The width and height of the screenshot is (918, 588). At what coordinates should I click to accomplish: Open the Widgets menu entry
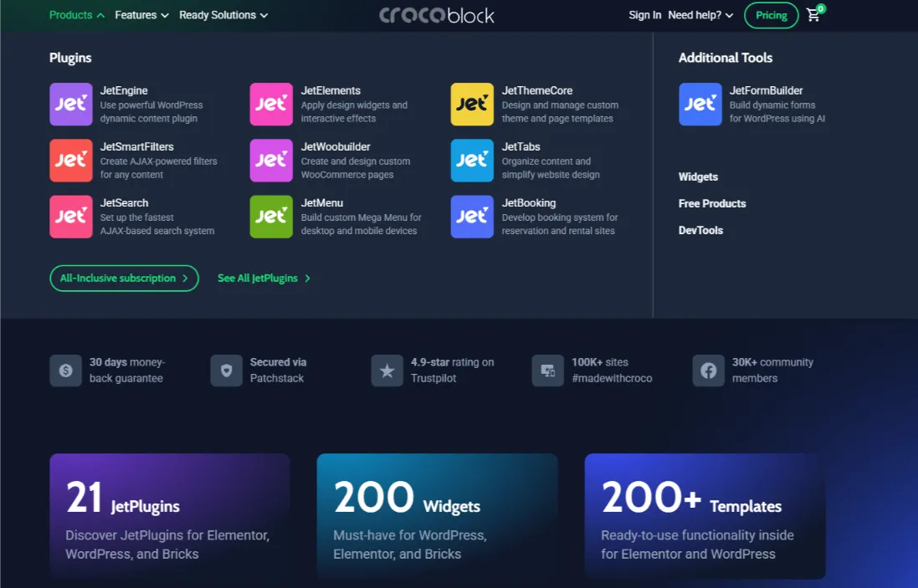[x=698, y=176]
